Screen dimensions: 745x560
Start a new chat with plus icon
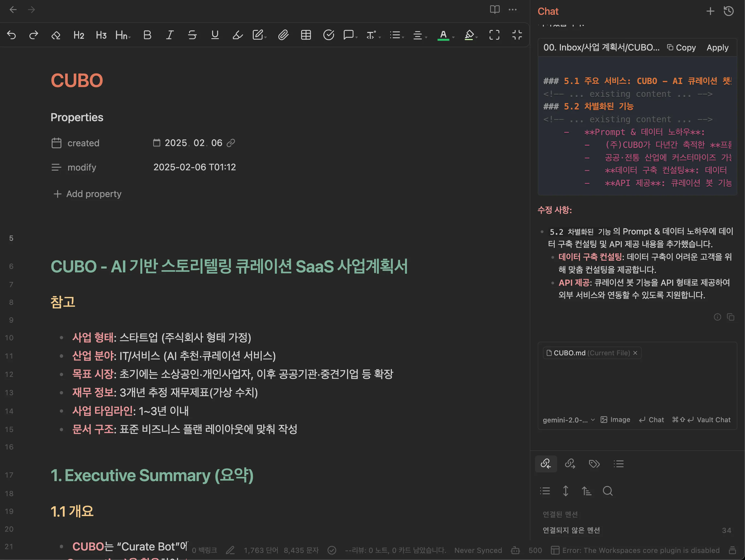tap(710, 11)
